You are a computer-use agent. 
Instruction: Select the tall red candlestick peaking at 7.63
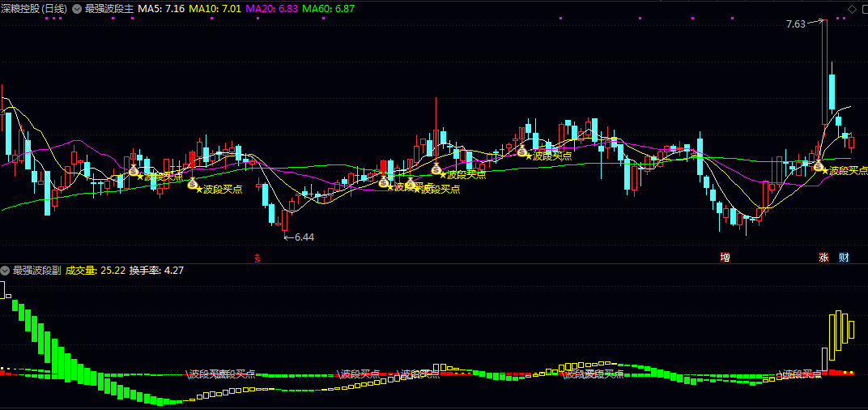point(824,73)
